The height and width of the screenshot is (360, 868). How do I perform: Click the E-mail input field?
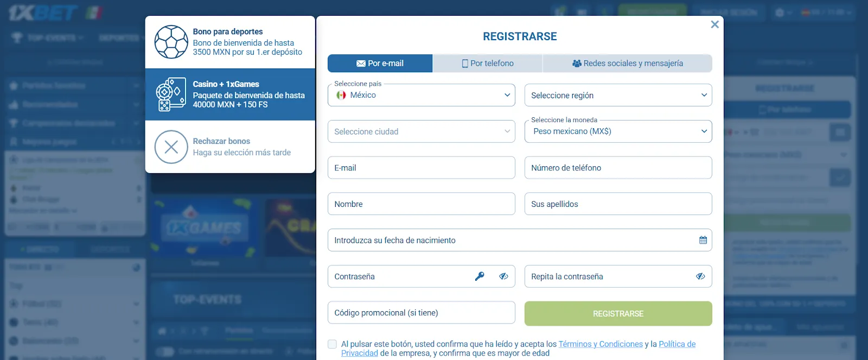[x=422, y=168]
